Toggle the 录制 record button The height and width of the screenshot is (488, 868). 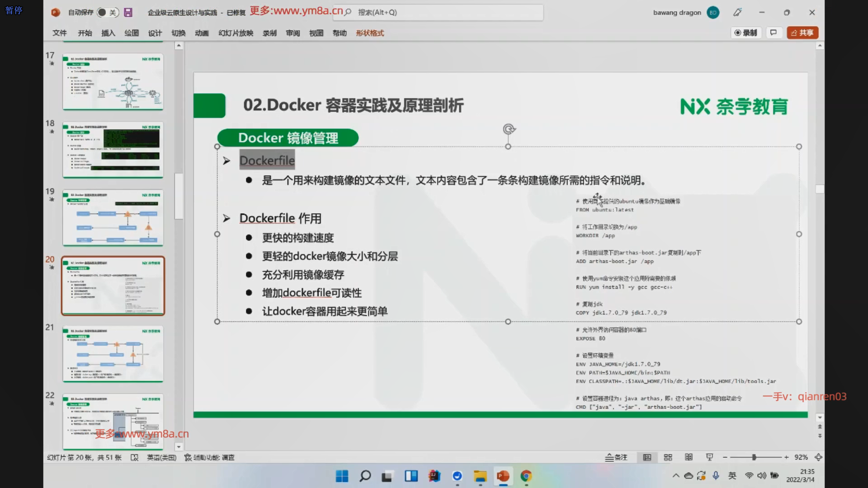pyautogui.click(x=746, y=33)
